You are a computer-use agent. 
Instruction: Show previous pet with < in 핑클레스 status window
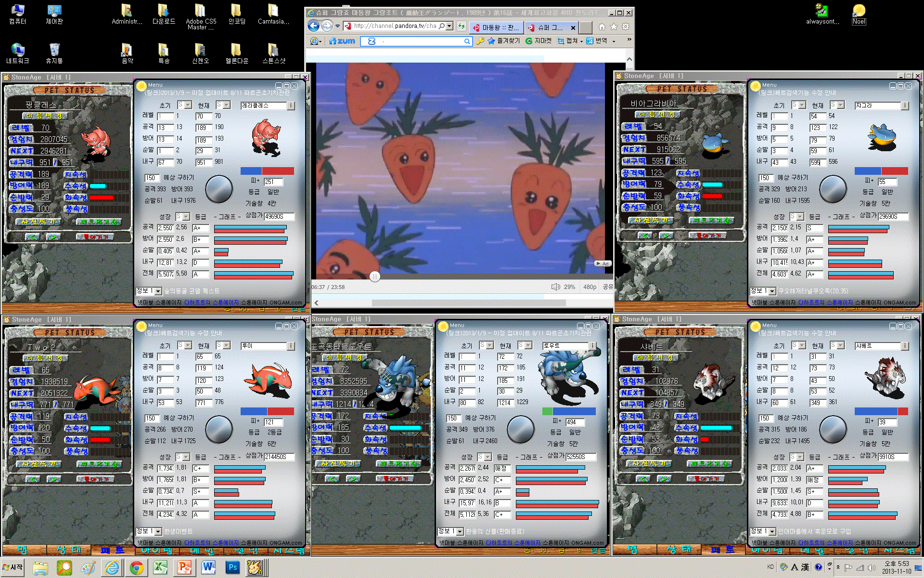(x=33, y=236)
